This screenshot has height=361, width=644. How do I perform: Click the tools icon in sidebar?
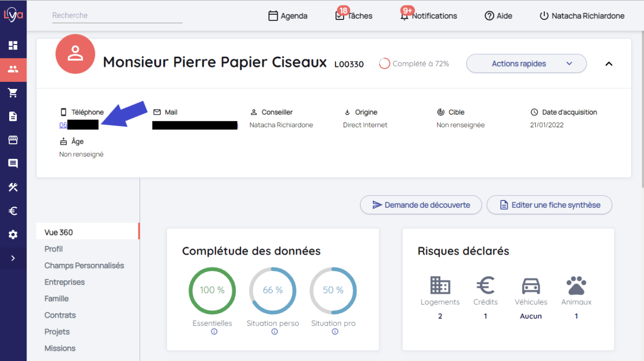point(13,187)
